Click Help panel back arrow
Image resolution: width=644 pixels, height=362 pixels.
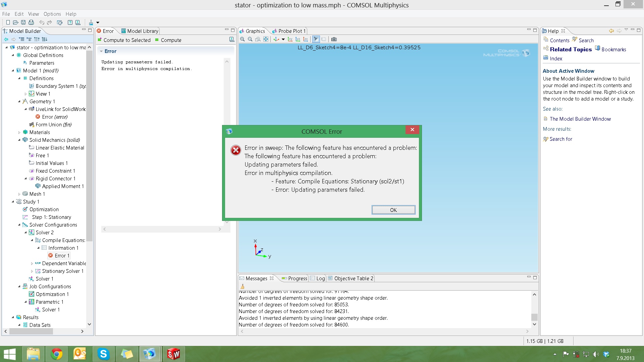coord(611,31)
